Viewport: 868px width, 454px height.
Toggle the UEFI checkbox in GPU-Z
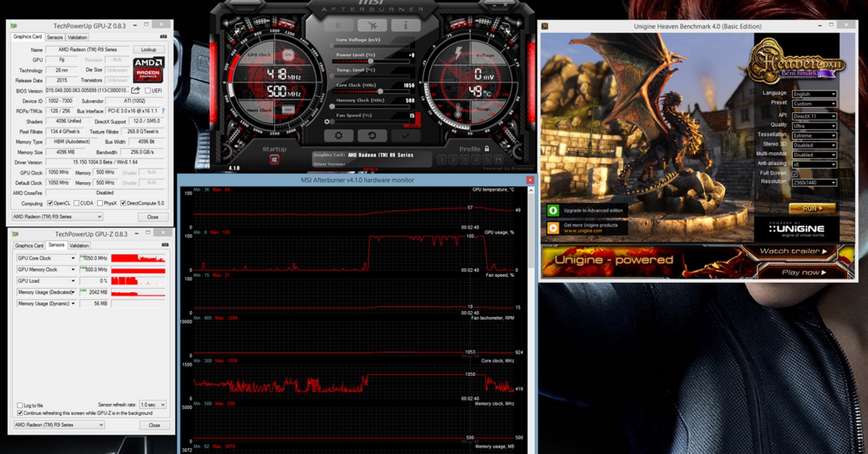click(x=148, y=90)
